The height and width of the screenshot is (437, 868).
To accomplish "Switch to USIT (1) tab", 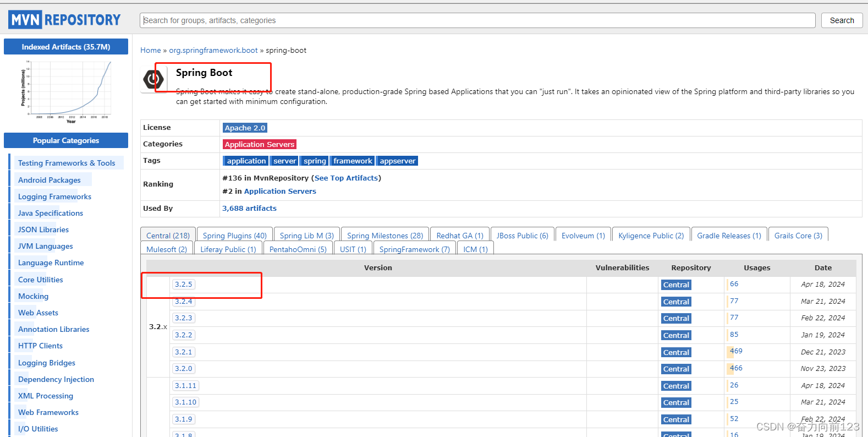I will 353,249.
